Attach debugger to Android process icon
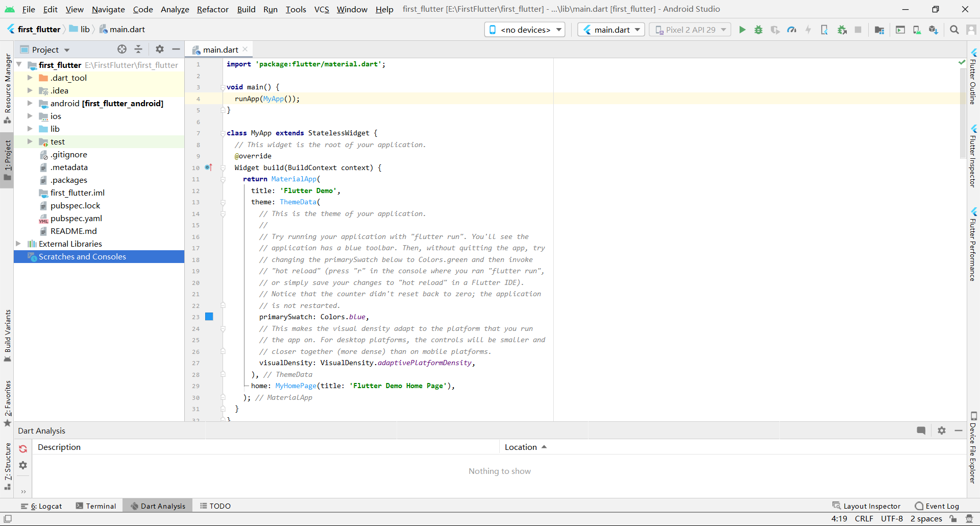 coord(842,30)
